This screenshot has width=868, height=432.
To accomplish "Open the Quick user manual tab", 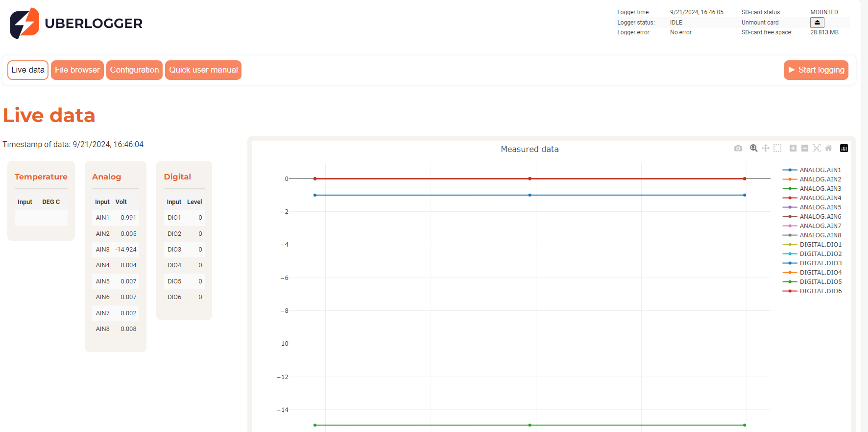I will pos(203,70).
